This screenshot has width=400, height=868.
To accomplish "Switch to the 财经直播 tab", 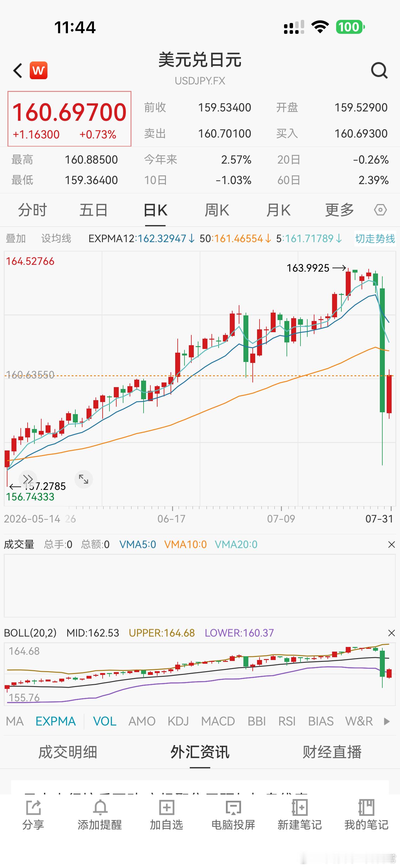I will point(332,752).
